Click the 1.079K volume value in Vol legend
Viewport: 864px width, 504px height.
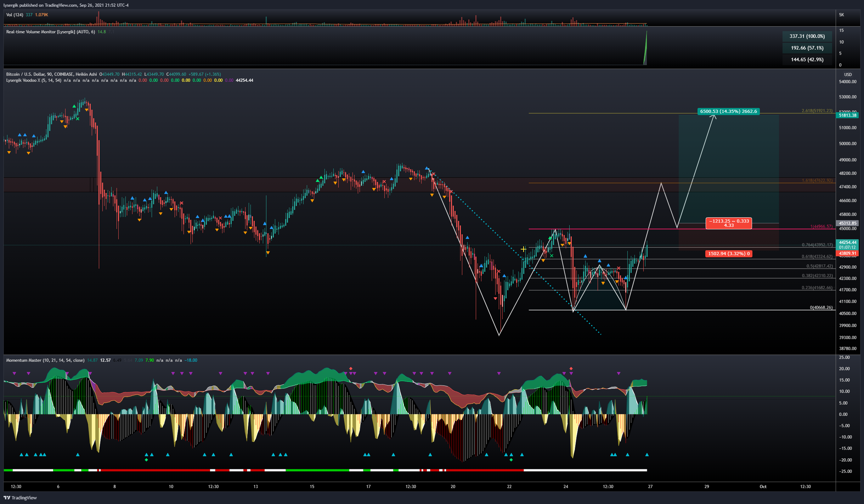pyautogui.click(x=41, y=15)
